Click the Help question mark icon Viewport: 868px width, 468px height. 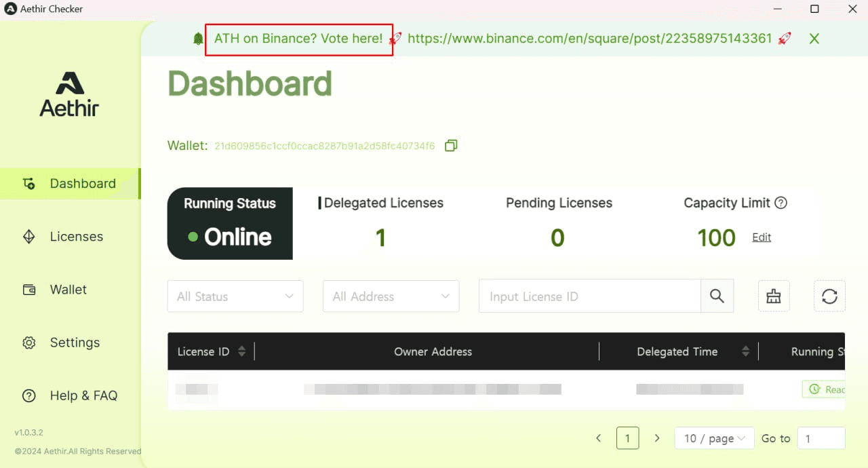(29, 395)
